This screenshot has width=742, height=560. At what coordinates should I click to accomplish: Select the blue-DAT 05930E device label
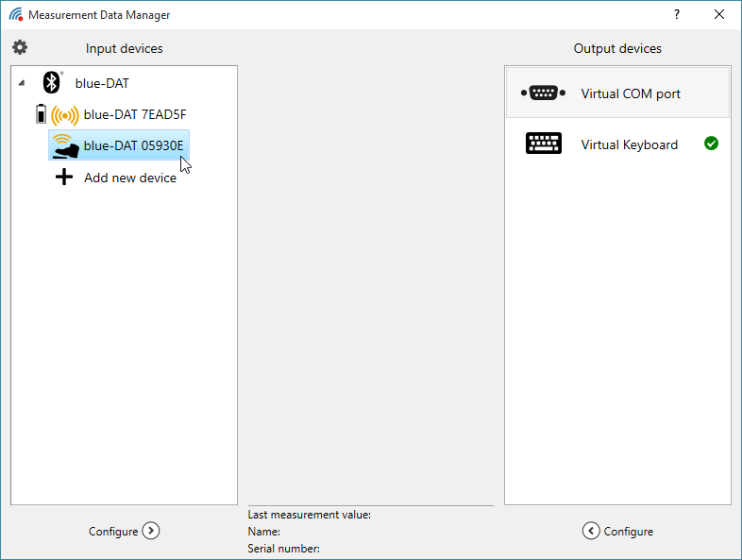133,145
